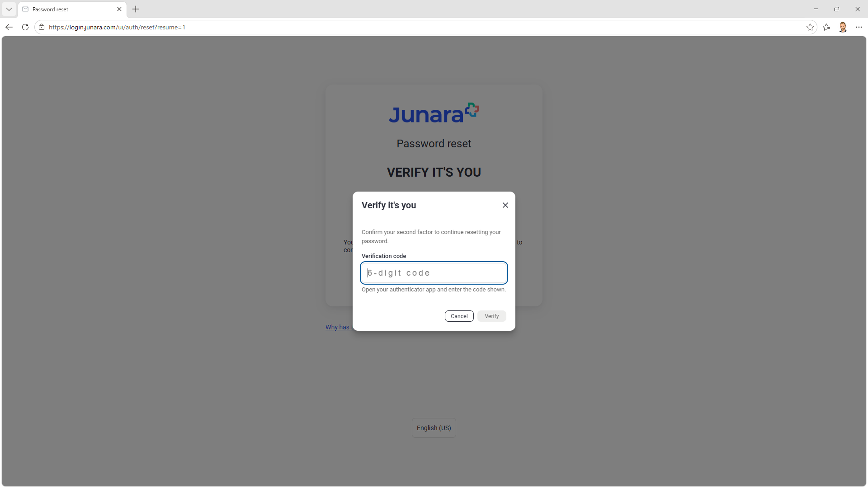
Task: Open browser Settings and more menu
Action: [x=859, y=27]
